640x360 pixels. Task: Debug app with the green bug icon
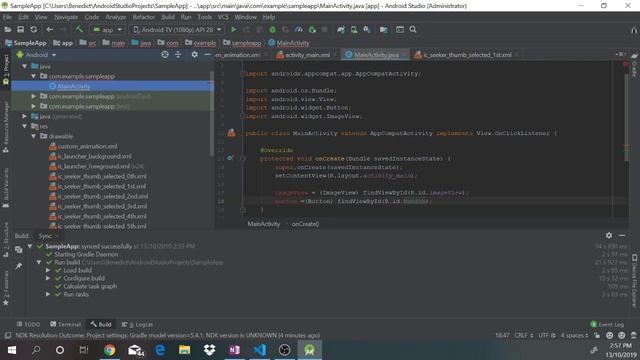272,30
